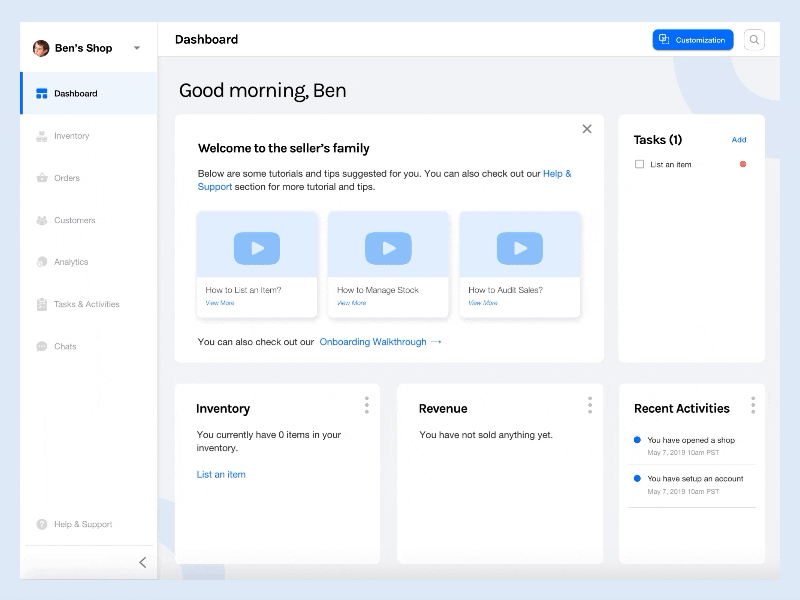Click the Inventory boxes icon in sidebar

pos(42,136)
